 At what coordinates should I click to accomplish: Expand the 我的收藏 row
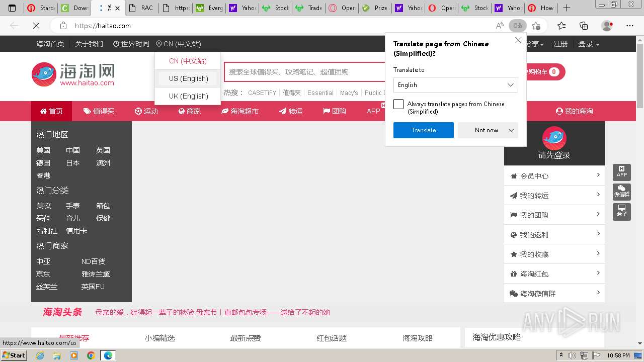[x=554, y=254]
